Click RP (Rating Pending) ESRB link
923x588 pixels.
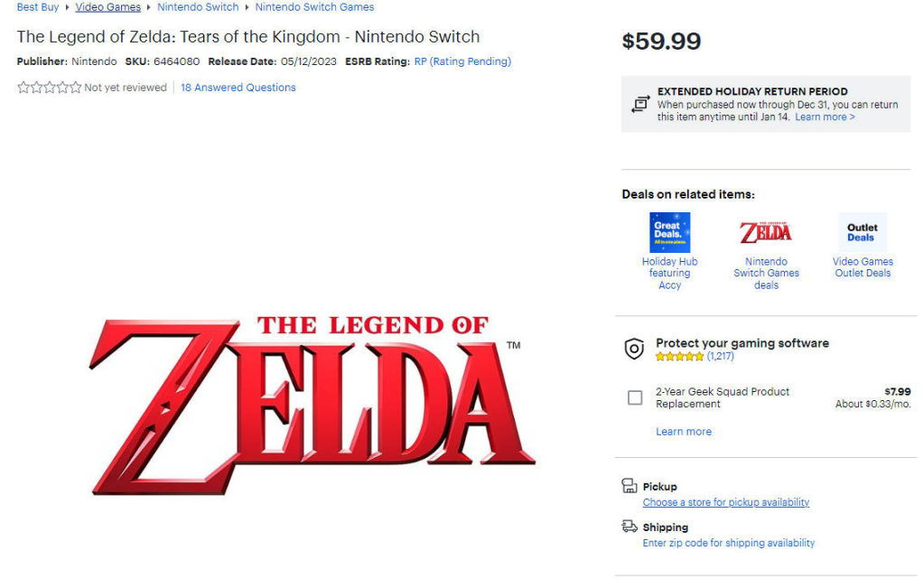pyautogui.click(x=462, y=61)
